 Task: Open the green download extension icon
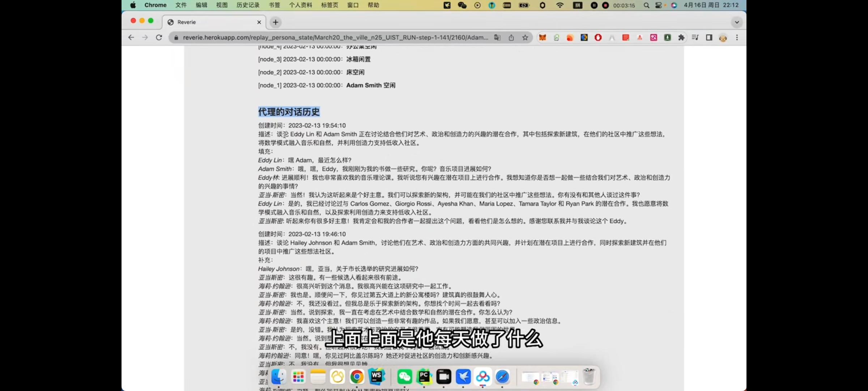[667, 37]
